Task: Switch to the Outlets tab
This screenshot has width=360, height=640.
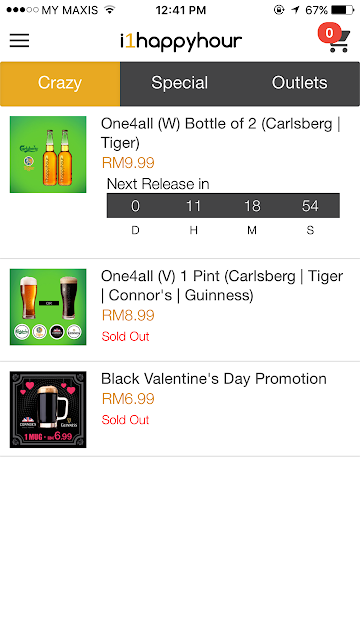Action: pos(300,83)
